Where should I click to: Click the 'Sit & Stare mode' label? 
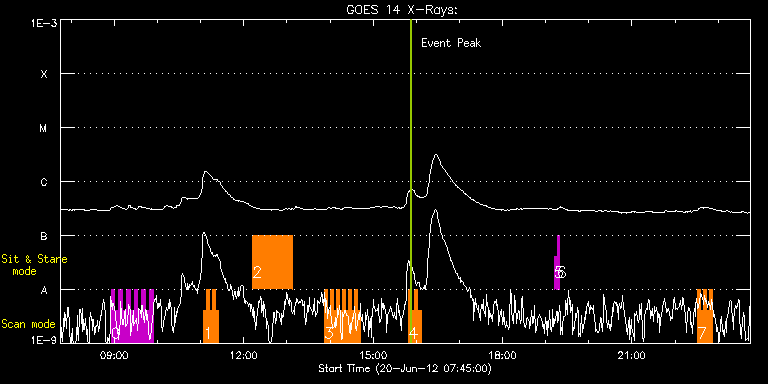coord(34,264)
